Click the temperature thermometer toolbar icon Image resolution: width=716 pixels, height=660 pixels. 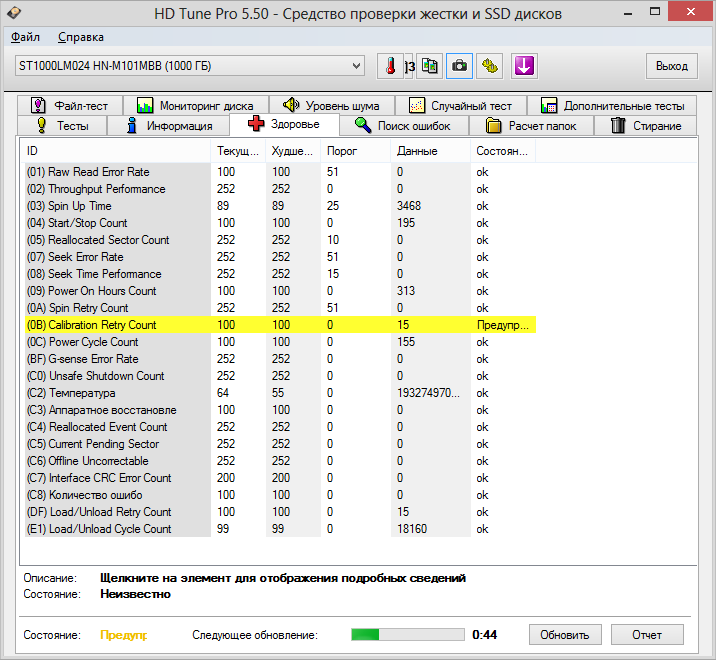click(x=390, y=66)
